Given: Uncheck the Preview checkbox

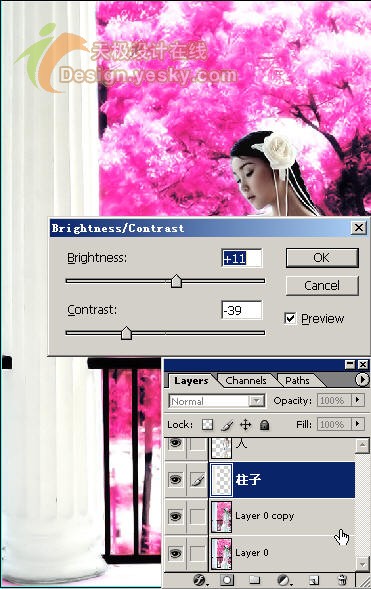Looking at the screenshot, I should pyautogui.click(x=290, y=319).
